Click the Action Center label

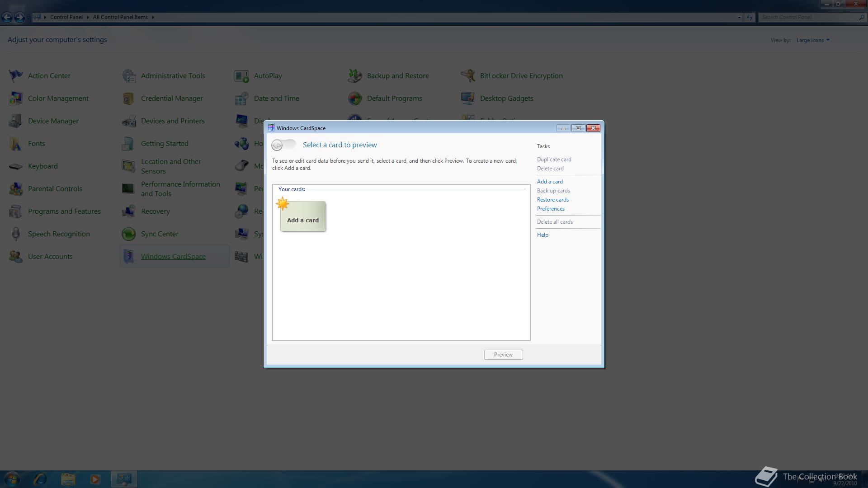[x=49, y=75]
